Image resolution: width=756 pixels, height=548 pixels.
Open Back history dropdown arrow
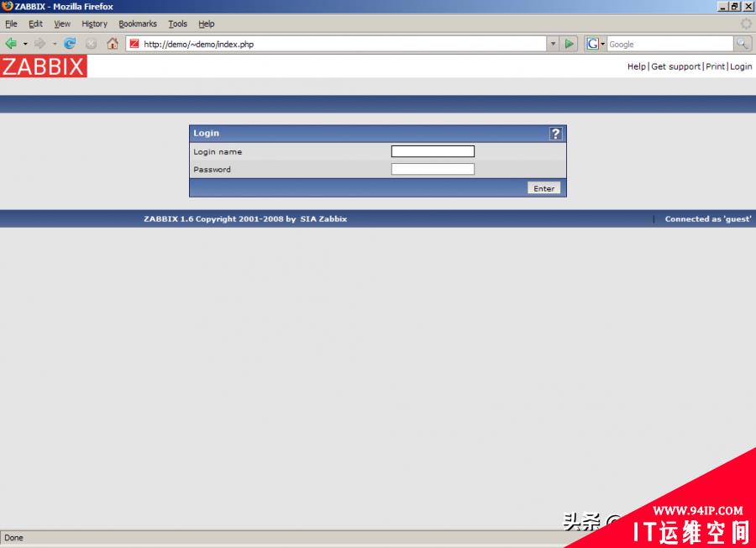(x=25, y=44)
